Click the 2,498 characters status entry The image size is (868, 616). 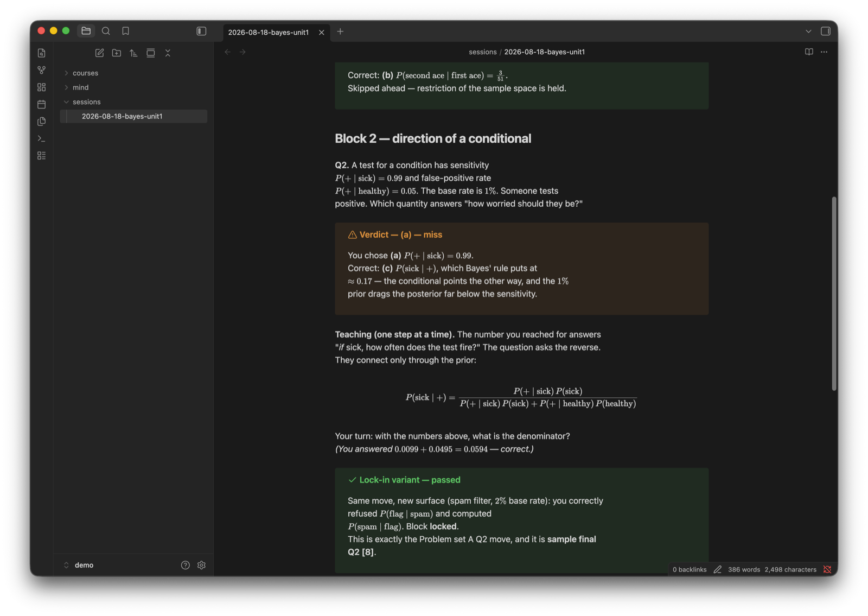point(790,569)
